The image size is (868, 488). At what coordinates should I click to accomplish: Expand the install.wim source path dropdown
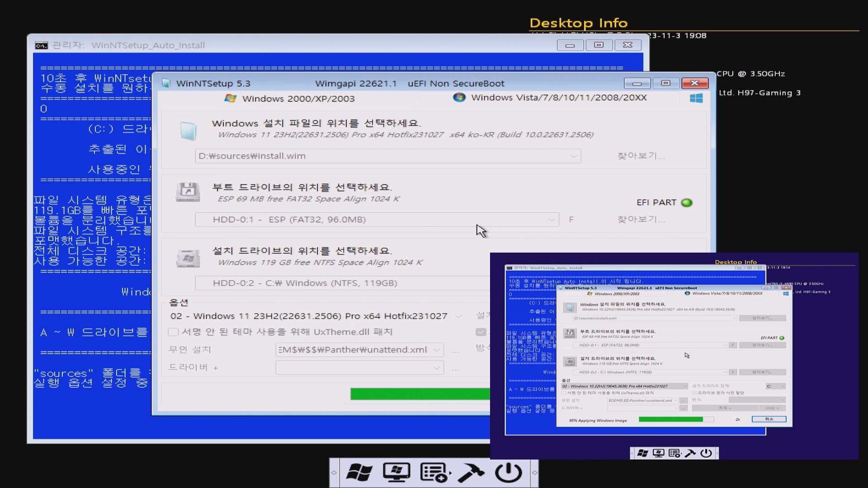pyautogui.click(x=573, y=156)
